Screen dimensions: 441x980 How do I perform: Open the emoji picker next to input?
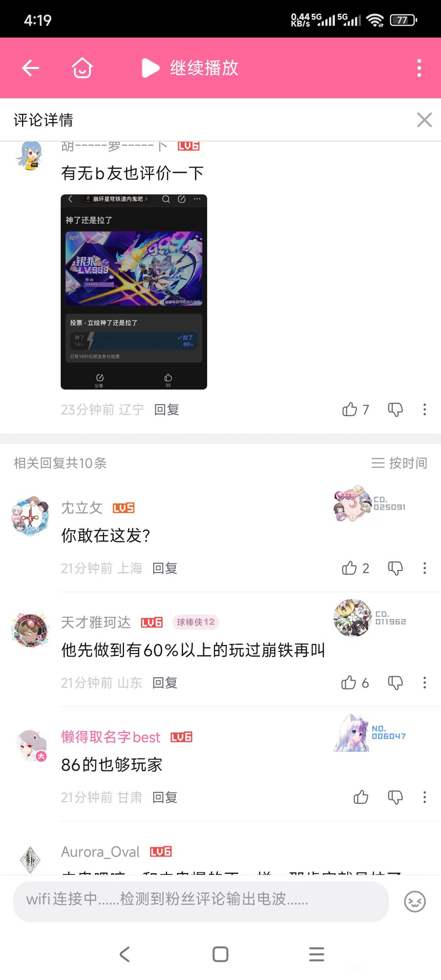[415, 901]
